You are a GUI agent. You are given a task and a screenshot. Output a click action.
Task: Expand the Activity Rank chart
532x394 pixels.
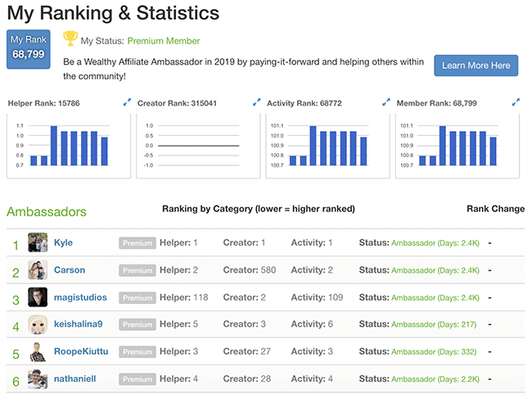tap(386, 102)
